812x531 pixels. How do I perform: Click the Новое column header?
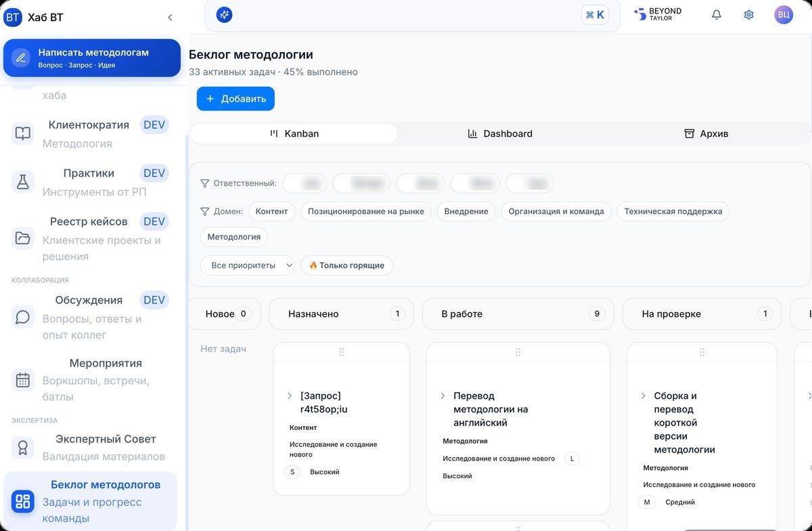point(225,314)
